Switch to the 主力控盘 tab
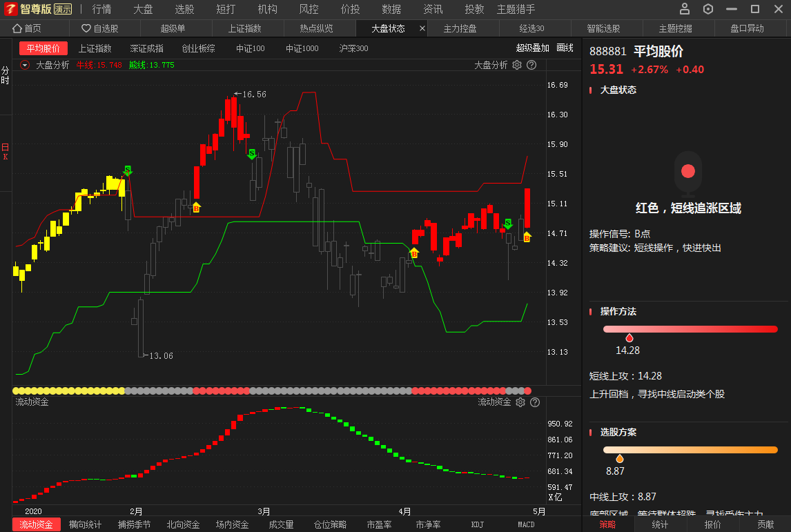The height and width of the screenshot is (532, 791). 460,29
